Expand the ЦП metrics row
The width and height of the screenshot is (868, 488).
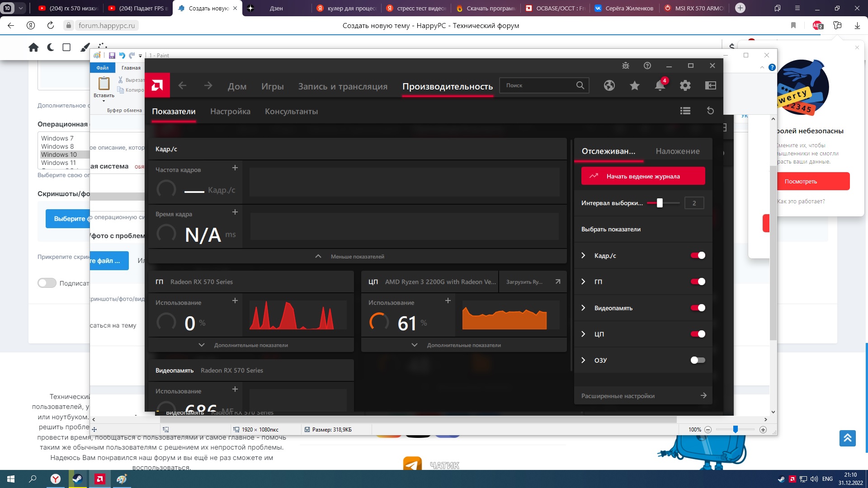point(583,334)
